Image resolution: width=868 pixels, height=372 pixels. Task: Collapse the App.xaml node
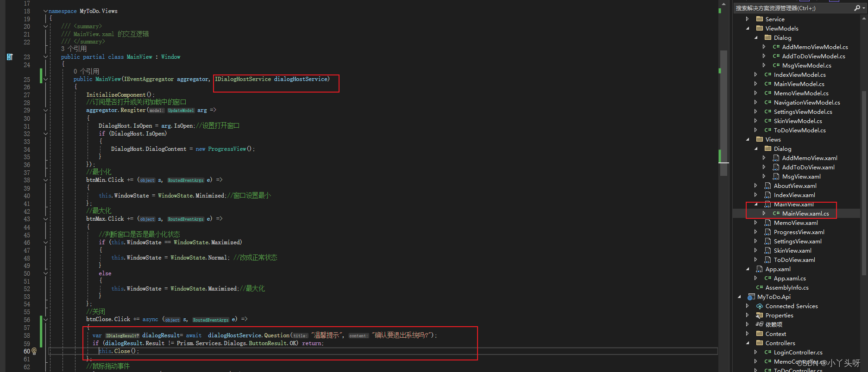(747, 269)
